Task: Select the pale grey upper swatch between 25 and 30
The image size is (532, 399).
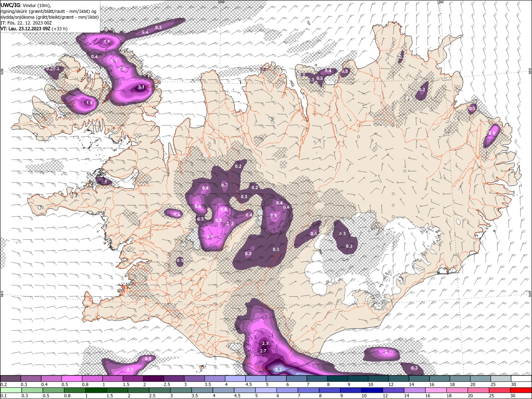Action: point(501,379)
